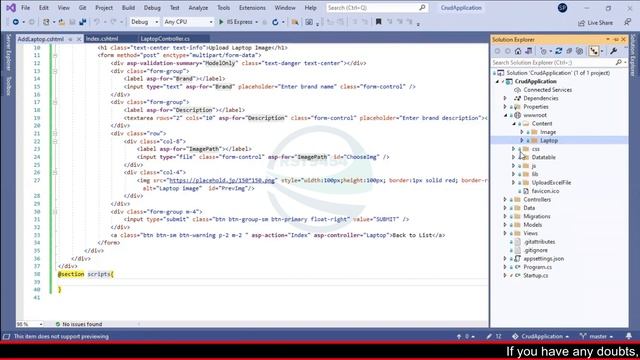Open the master branch selector in status bar

coord(596,337)
